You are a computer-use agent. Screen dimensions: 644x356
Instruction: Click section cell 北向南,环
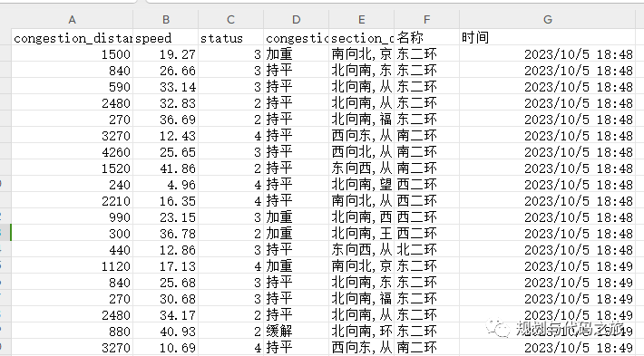(361, 332)
